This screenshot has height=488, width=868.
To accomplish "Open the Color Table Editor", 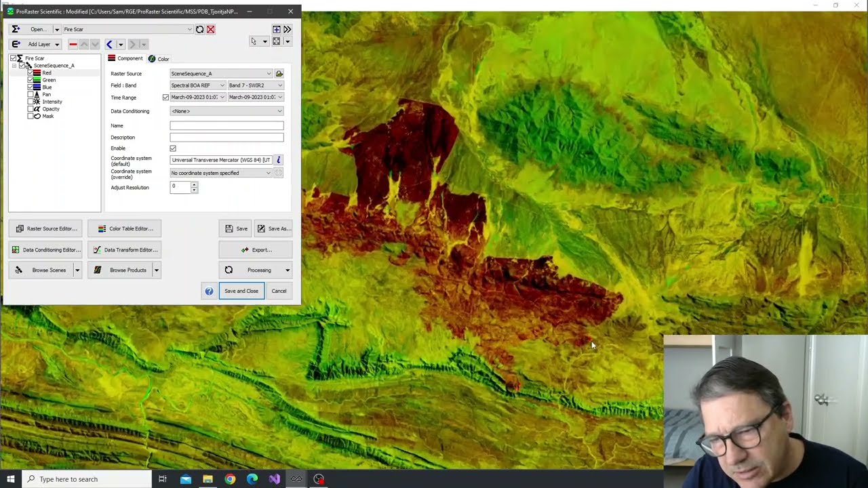I will tap(124, 228).
